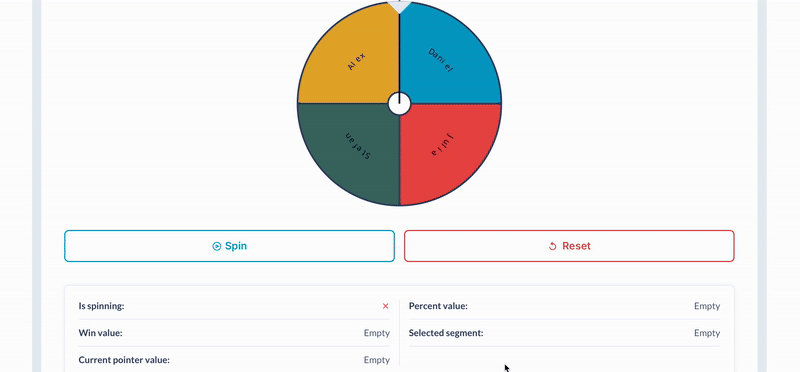Click the Spin button
This screenshot has height=372, width=800.
[229, 246]
